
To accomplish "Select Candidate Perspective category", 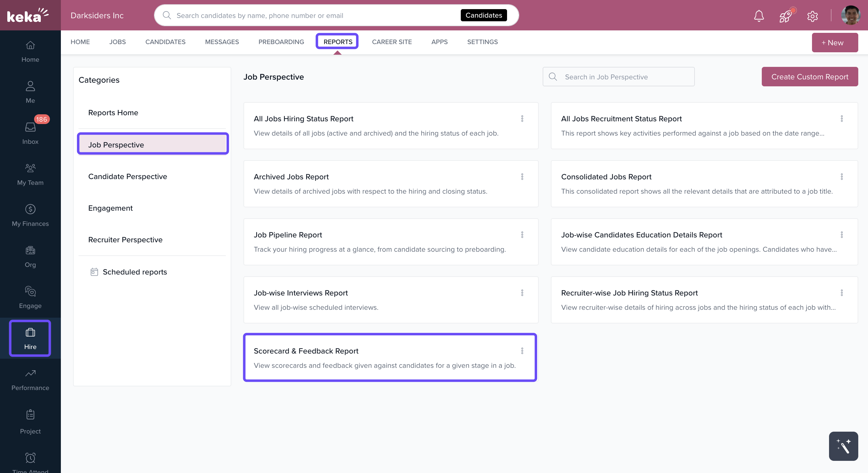I will [127, 176].
